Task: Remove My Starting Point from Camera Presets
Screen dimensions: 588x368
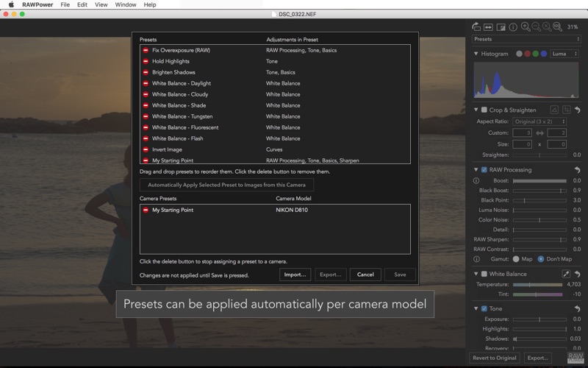Action: click(x=146, y=210)
